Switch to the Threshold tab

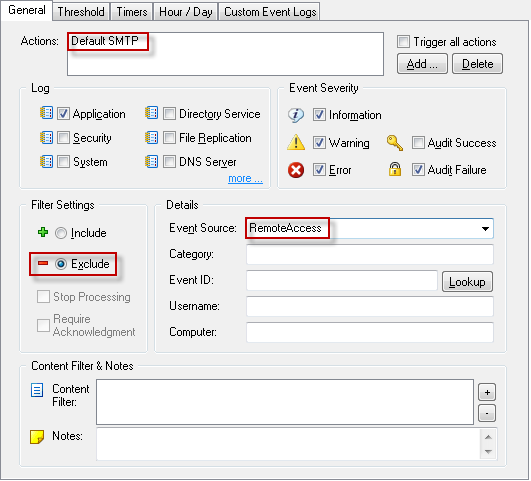81,12
